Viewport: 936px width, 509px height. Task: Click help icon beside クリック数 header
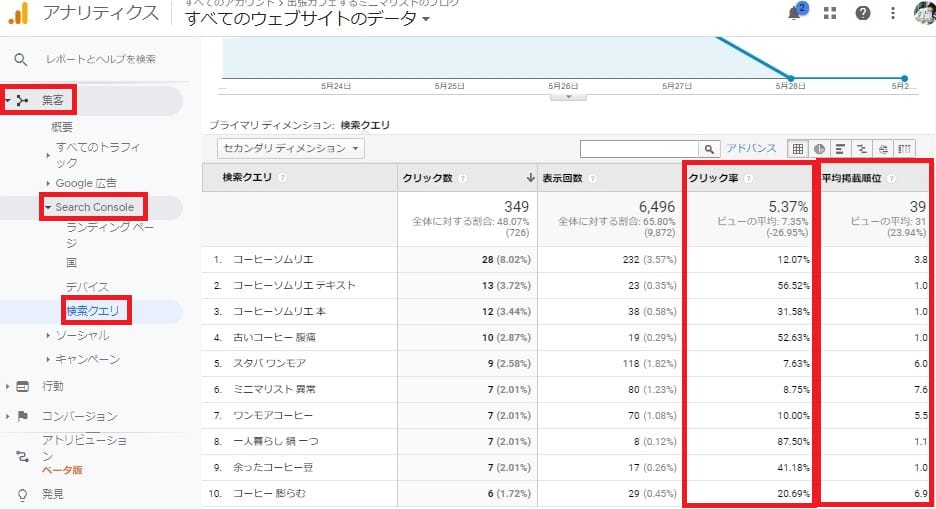463,178
